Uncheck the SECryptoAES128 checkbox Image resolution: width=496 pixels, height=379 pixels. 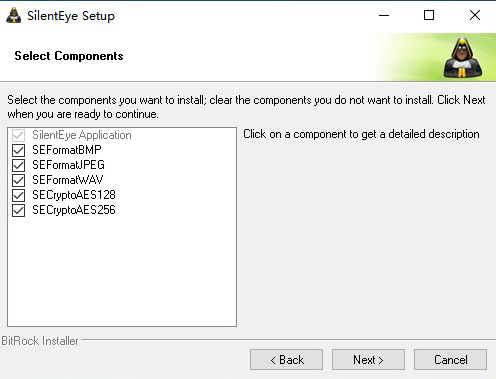(x=18, y=195)
